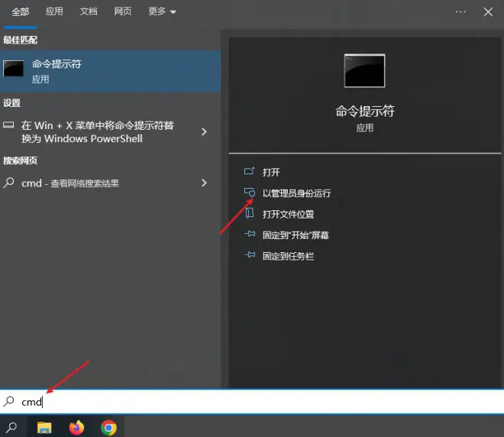Click the large Command Prompt preview icon
504x437 pixels.
point(364,71)
